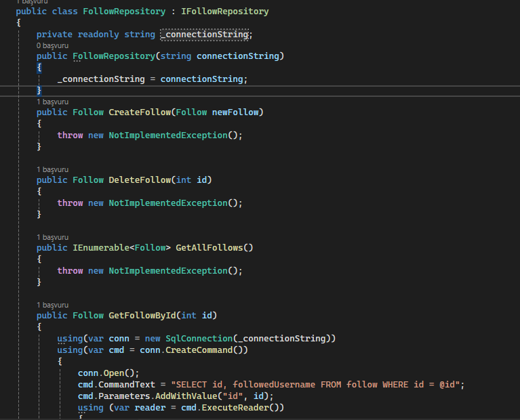Click the reader variable declaration

150,407
